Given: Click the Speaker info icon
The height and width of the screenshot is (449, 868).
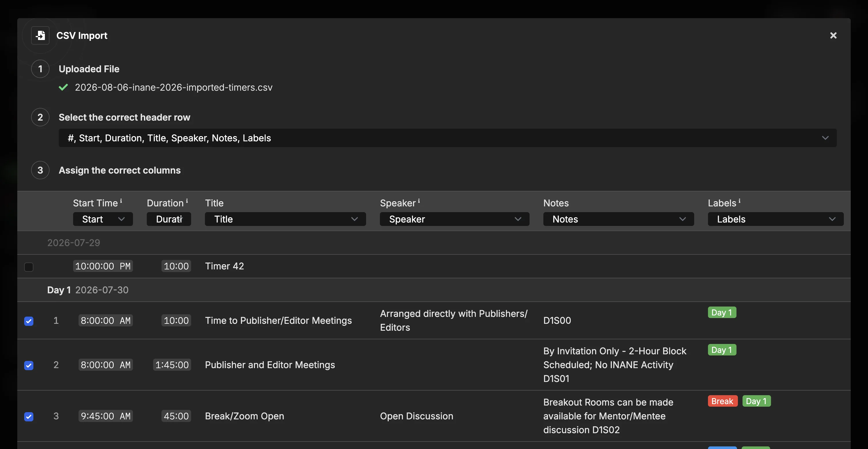Looking at the screenshot, I should click(x=419, y=201).
